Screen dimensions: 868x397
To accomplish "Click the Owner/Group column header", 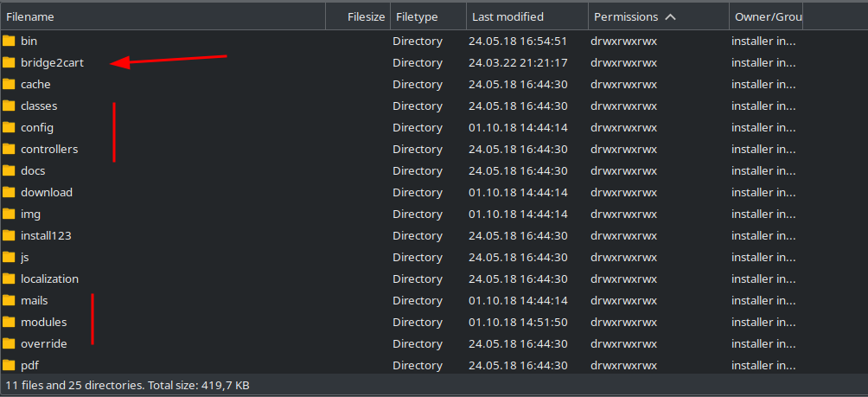I will [x=768, y=16].
